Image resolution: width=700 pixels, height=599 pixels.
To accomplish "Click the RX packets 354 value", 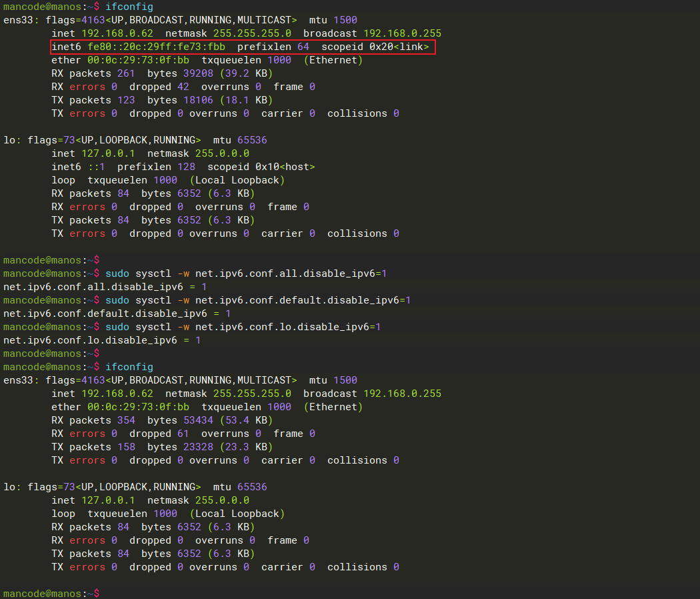I will 125,420.
